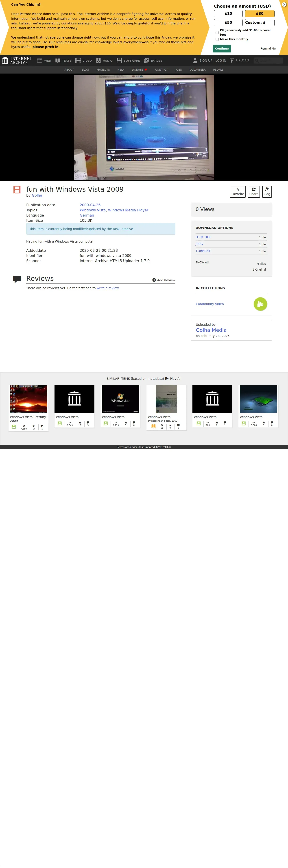Open the JOBS menu item
This screenshot has height=868, width=288.
click(178, 70)
